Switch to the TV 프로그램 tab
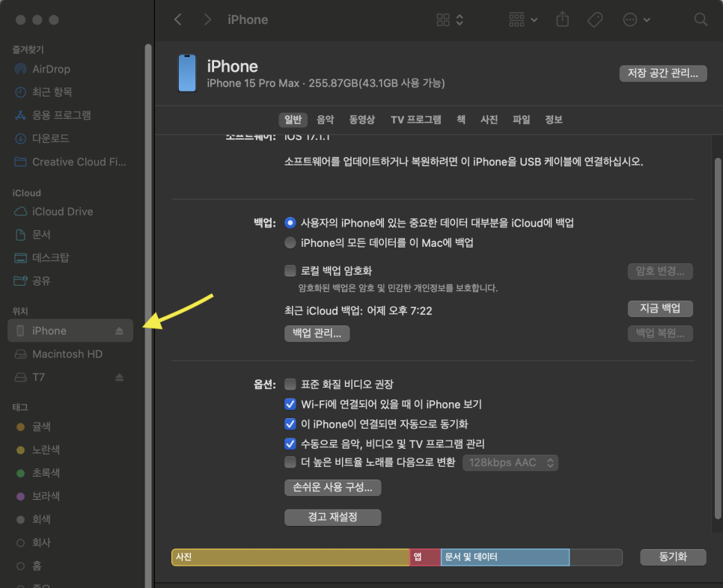 [416, 120]
